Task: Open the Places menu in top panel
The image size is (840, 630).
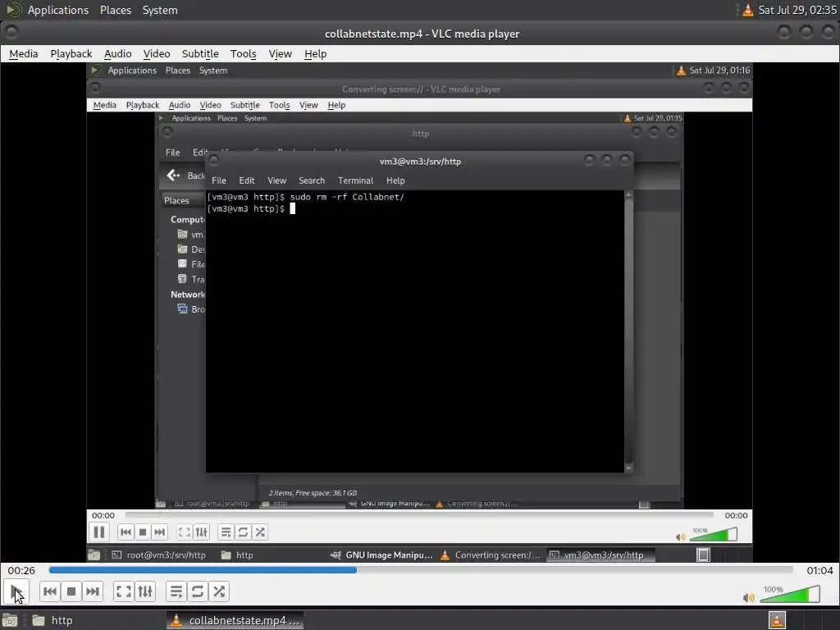Action: pyautogui.click(x=116, y=10)
